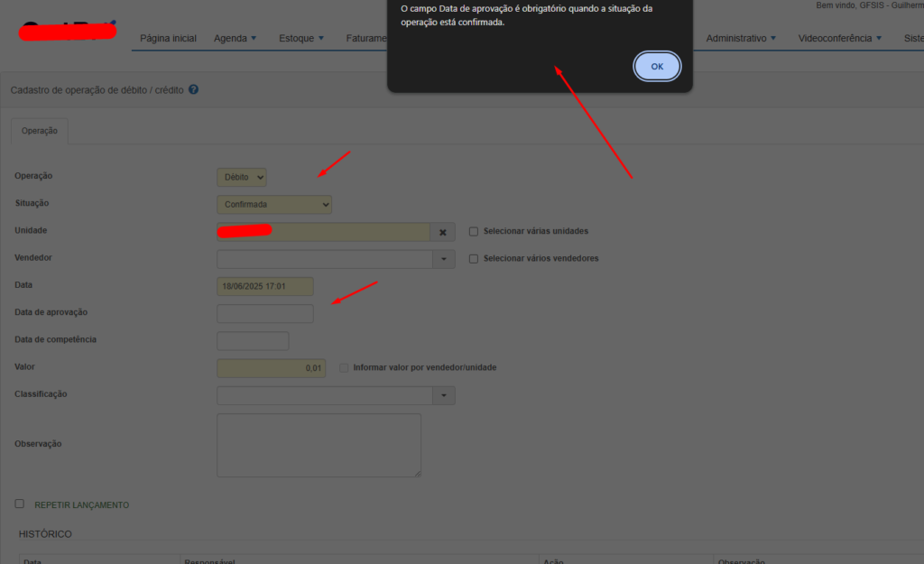Open the Videoconferência menu

(839, 39)
